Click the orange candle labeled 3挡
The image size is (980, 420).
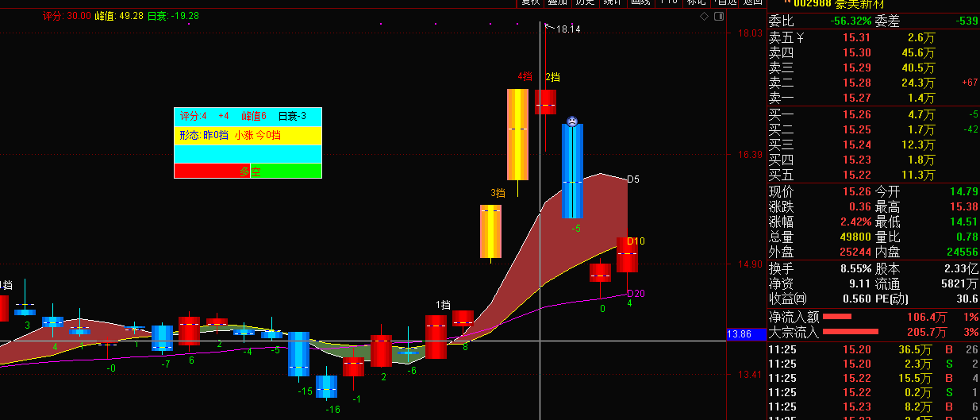[490, 231]
